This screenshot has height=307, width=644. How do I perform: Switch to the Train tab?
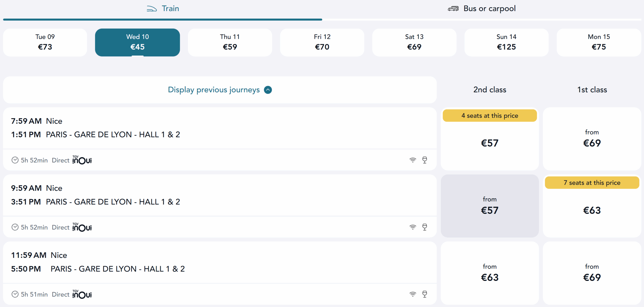pyautogui.click(x=163, y=9)
